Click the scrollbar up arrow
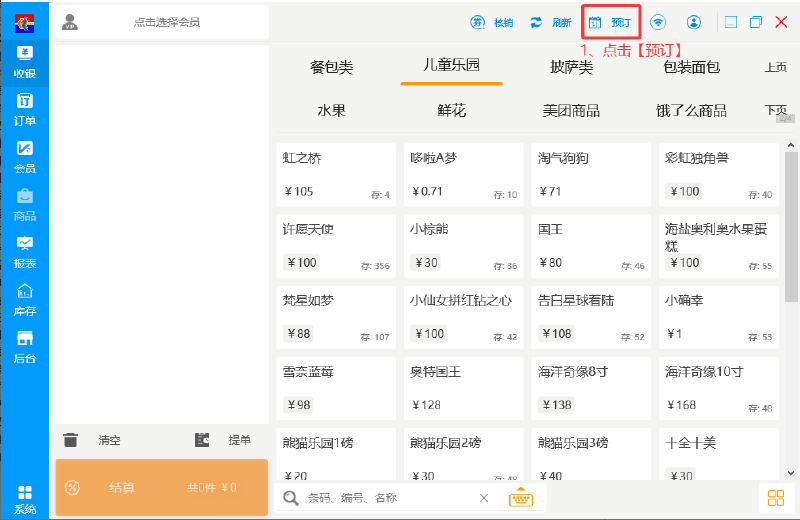800x520 pixels. 791,145
